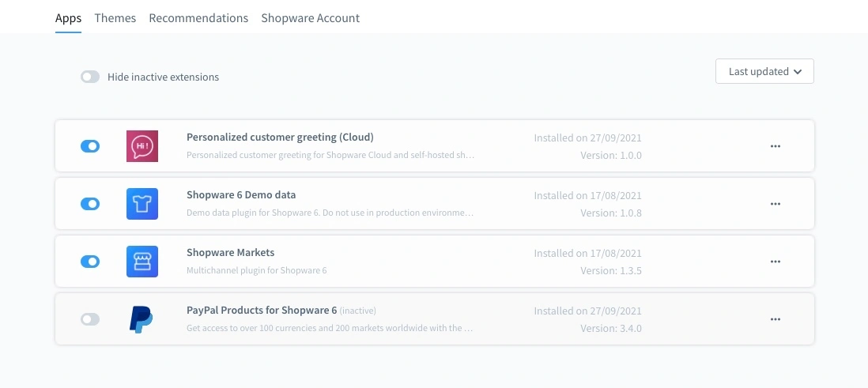Switch to the Themes tab
This screenshot has width=868, height=388.
click(x=115, y=18)
